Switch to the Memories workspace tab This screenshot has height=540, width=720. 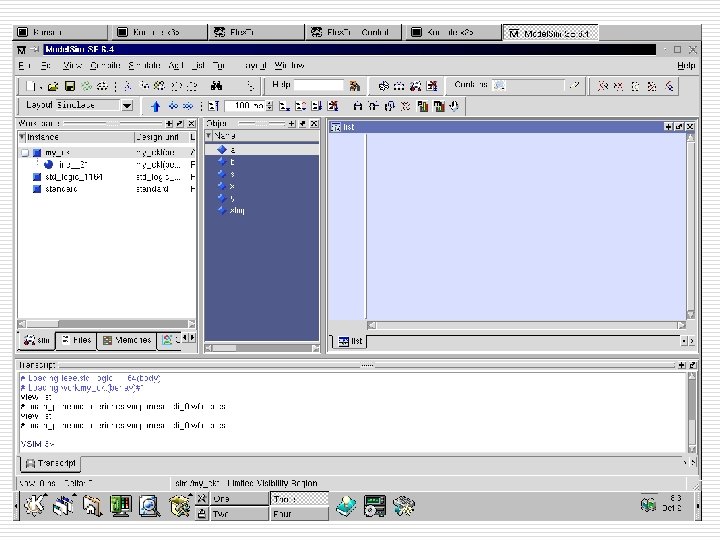click(x=127, y=340)
